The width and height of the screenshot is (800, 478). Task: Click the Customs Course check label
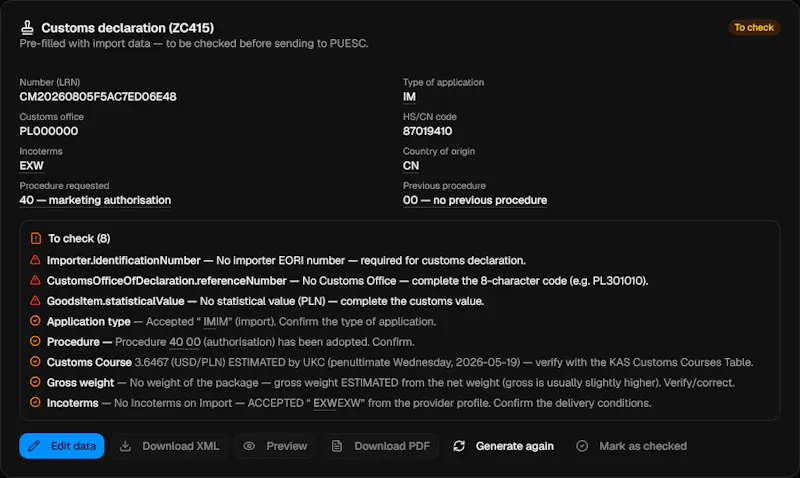point(89,362)
